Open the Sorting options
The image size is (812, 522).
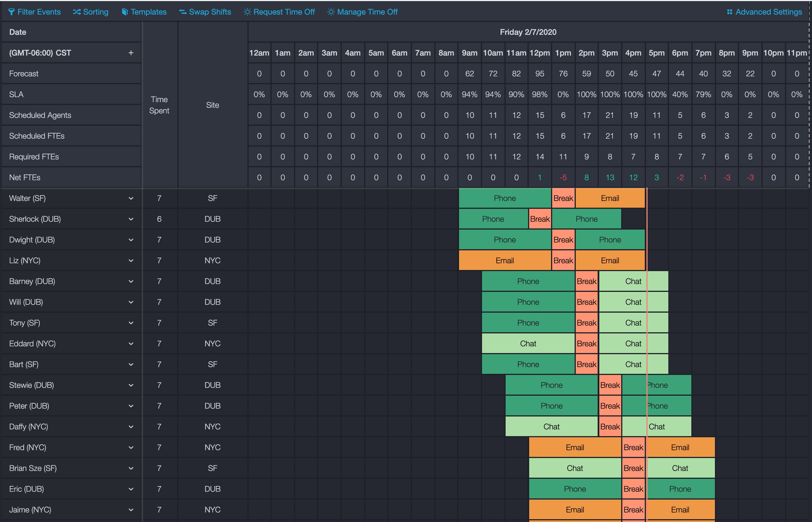pyautogui.click(x=91, y=12)
